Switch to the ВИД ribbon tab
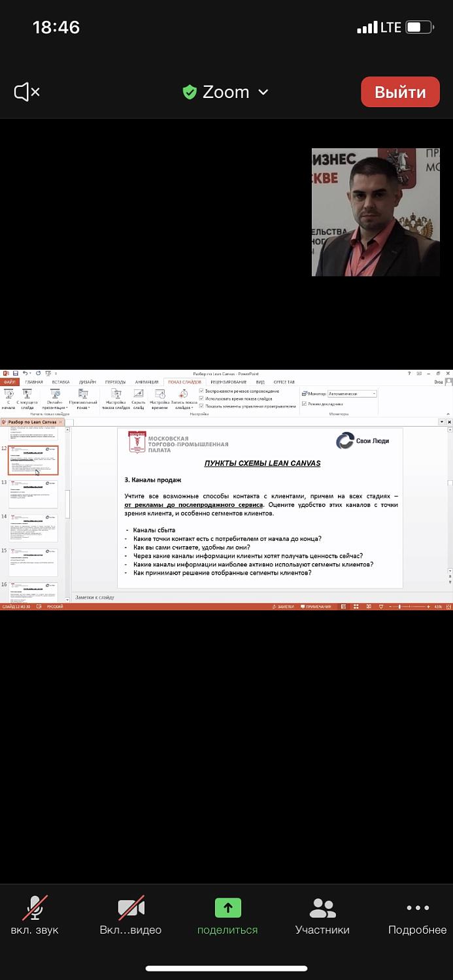This screenshot has height=980, width=453. click(x=260, y=382)
